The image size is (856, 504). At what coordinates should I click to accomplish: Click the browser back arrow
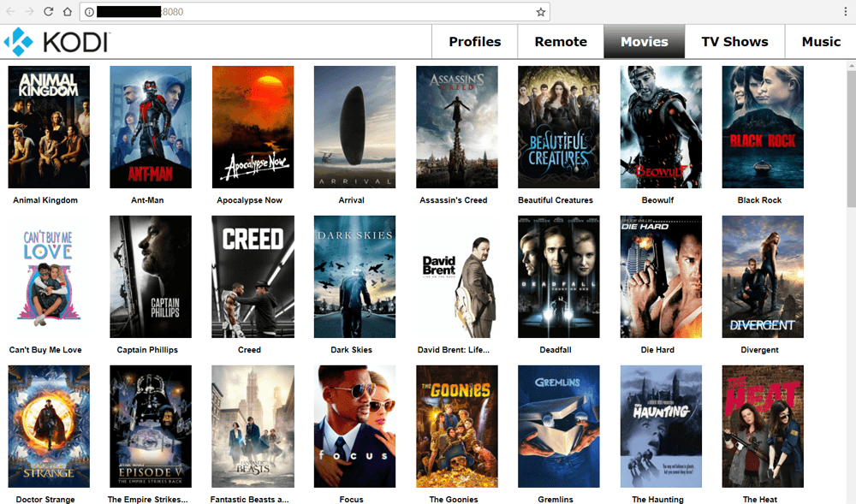click(x=9, y=11)
